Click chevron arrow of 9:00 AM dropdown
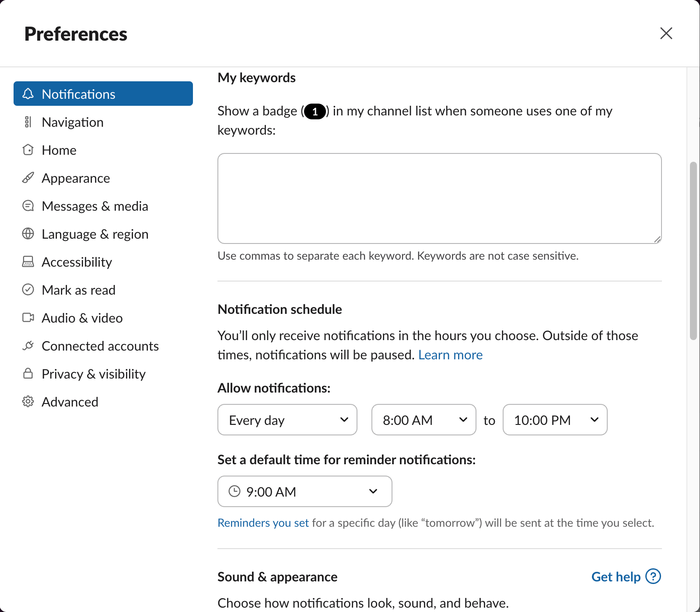 (x=373, y=491)
